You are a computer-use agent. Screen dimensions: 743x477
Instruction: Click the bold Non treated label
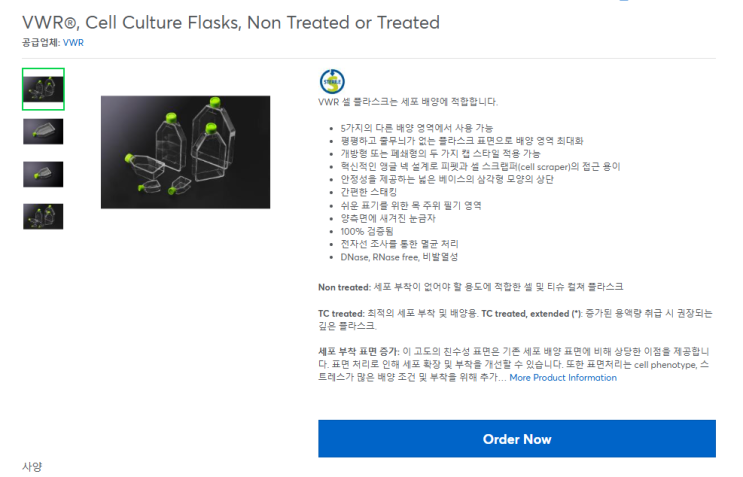click(343, 287)
